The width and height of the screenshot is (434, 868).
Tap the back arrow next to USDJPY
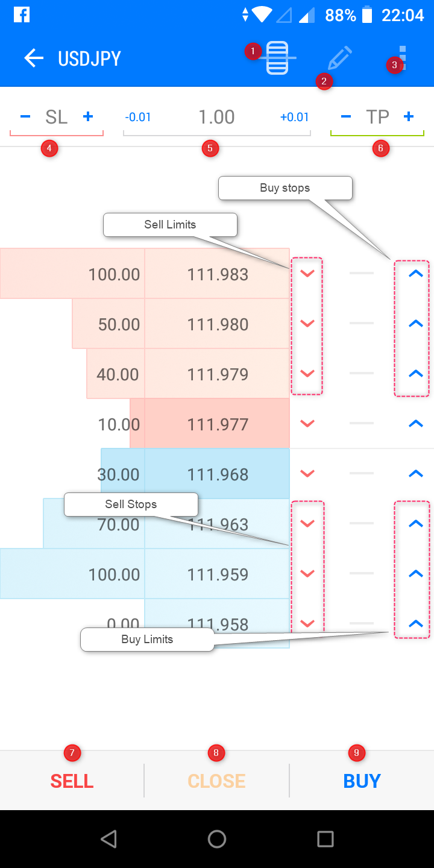pos(34,58)
